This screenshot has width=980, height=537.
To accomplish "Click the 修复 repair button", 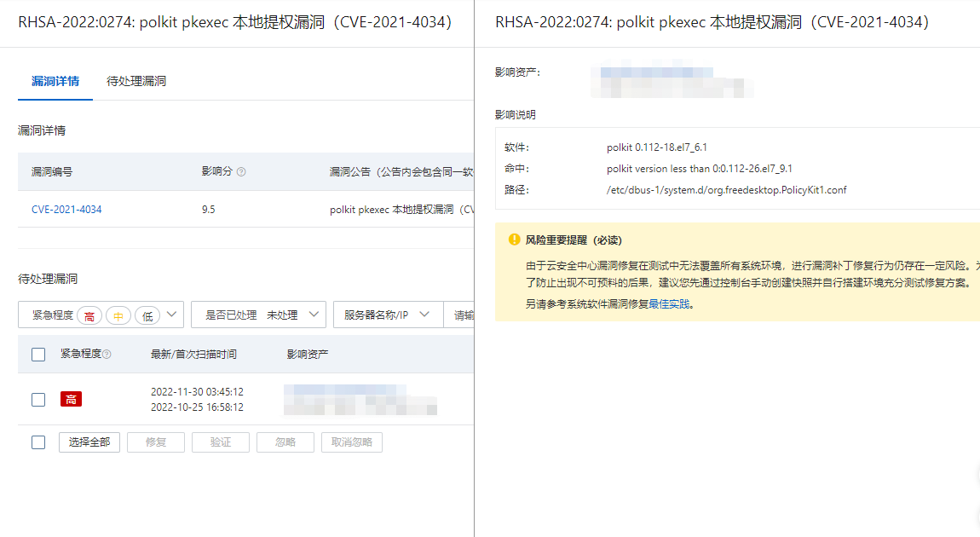I will coord(155,442).
